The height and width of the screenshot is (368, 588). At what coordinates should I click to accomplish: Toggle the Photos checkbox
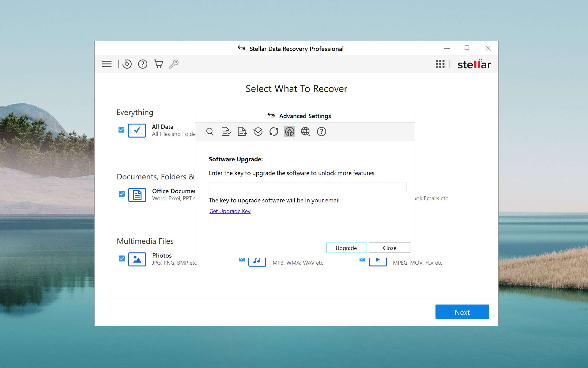point(122,259)
